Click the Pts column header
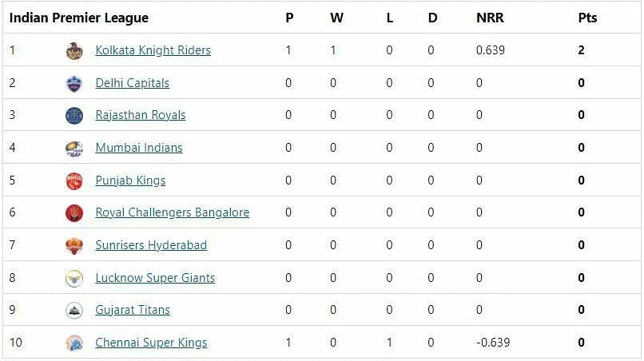 click(587, 18)
